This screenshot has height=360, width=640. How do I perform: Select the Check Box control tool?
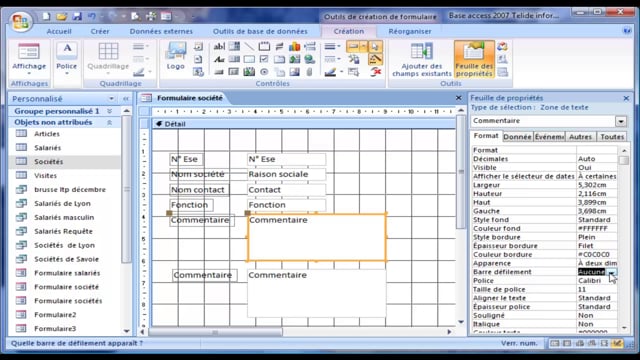(264, 60)
